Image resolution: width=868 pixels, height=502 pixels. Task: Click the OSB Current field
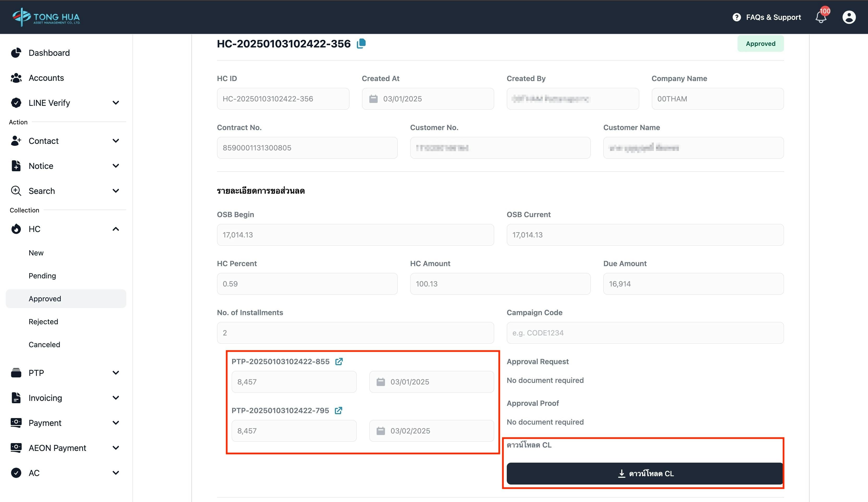pyautogui.click(x=645, y=235)
